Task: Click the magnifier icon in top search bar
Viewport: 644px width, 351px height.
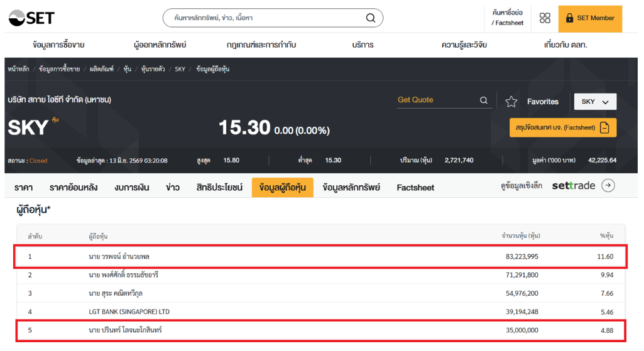Action: coord(371,18)
